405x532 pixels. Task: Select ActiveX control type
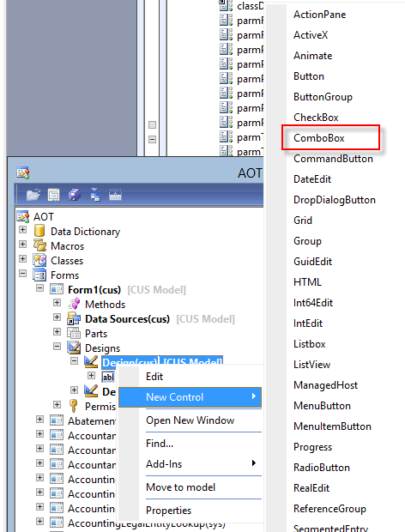tap(311, 35)
